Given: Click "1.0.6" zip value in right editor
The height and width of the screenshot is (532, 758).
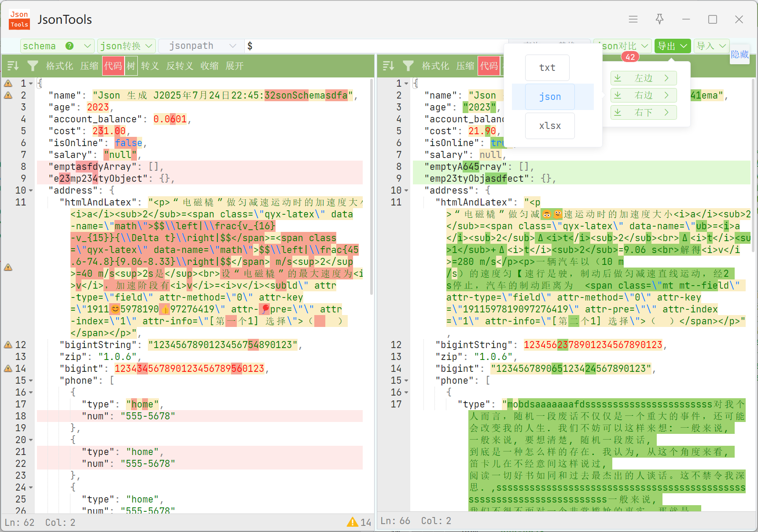Looking at the screenshot, I should pos(493,356).
